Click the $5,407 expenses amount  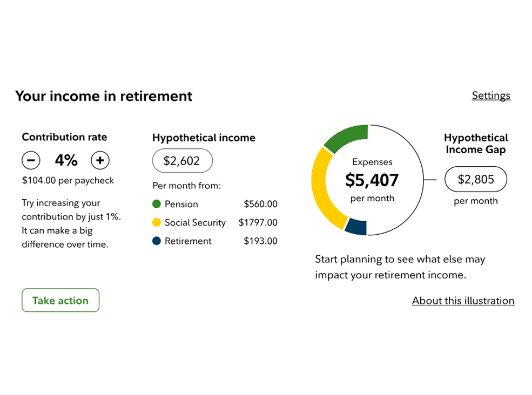point(372,180)
